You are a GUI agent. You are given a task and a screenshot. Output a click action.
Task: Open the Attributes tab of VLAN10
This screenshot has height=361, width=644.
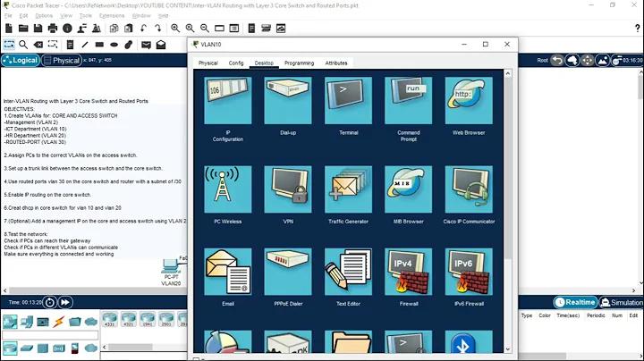(x=336, y=63)
